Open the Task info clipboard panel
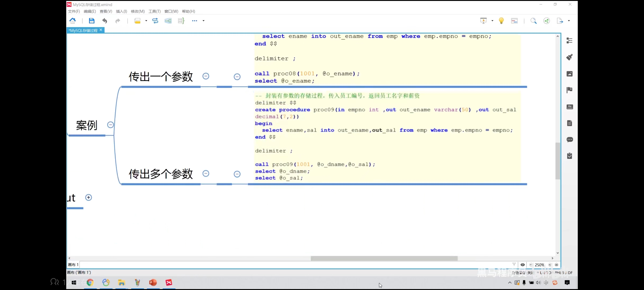 pyautogui.click(x=569, y=156)
